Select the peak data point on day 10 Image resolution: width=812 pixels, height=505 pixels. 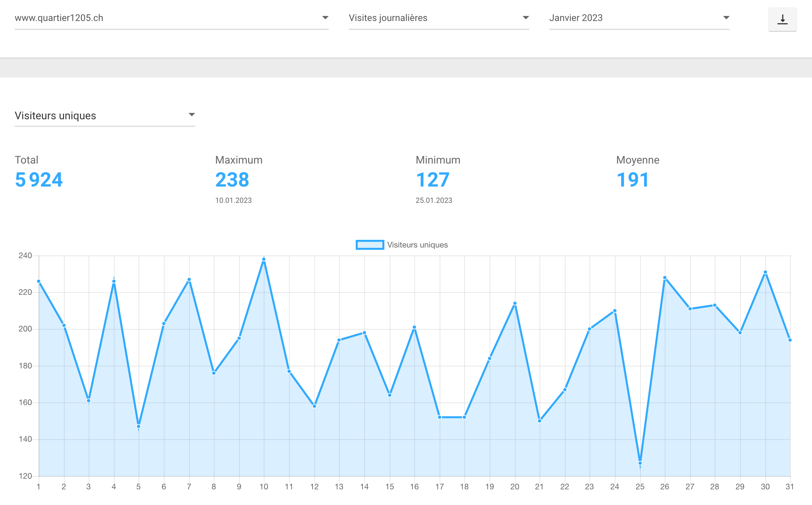(264, 259)
